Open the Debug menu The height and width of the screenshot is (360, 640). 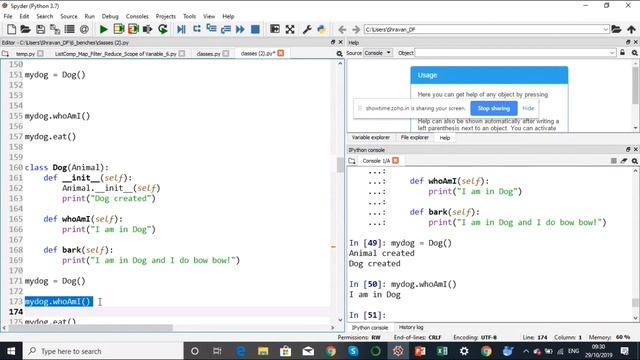pyautogui.click(x=110, y=16)
